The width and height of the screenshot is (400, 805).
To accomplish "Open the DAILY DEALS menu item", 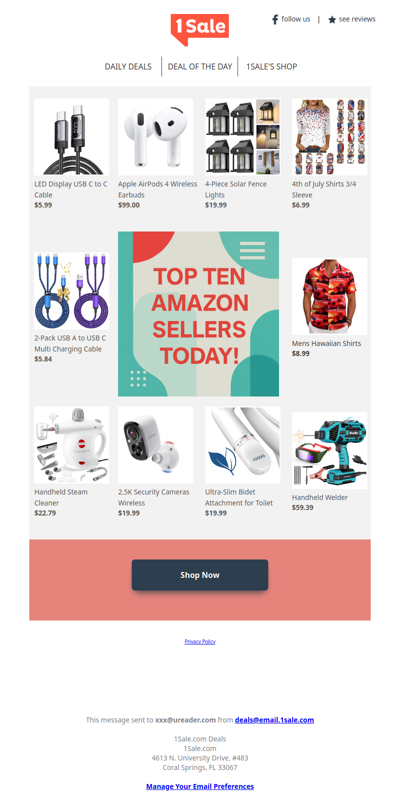I will tap(128, 67).
